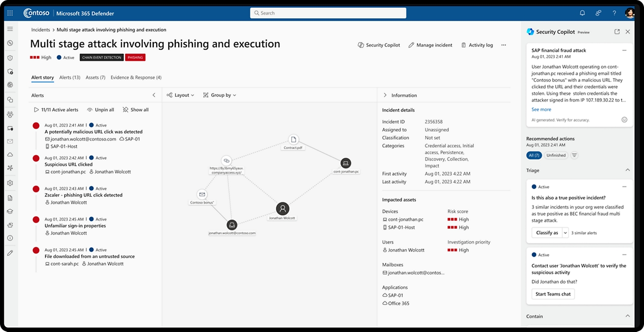644x332 pixels.
Task: Click the notifications bell icon
Action: click(x=582, y=13)
